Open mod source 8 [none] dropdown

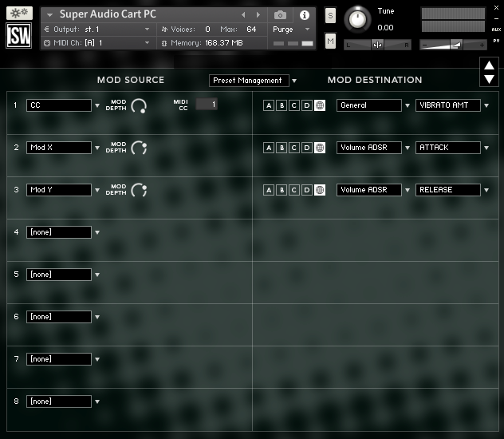click(59, 401)
